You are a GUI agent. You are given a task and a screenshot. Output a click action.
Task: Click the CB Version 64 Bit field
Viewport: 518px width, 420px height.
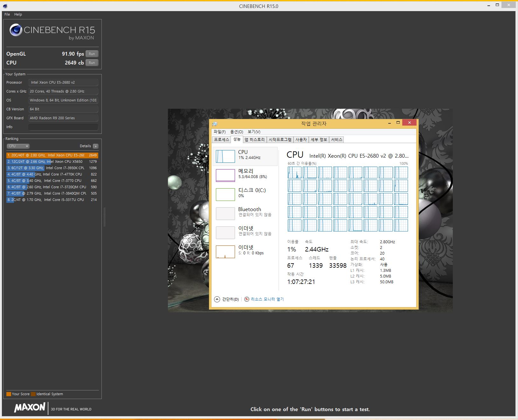pyautogui.click(x=63, y=109)
